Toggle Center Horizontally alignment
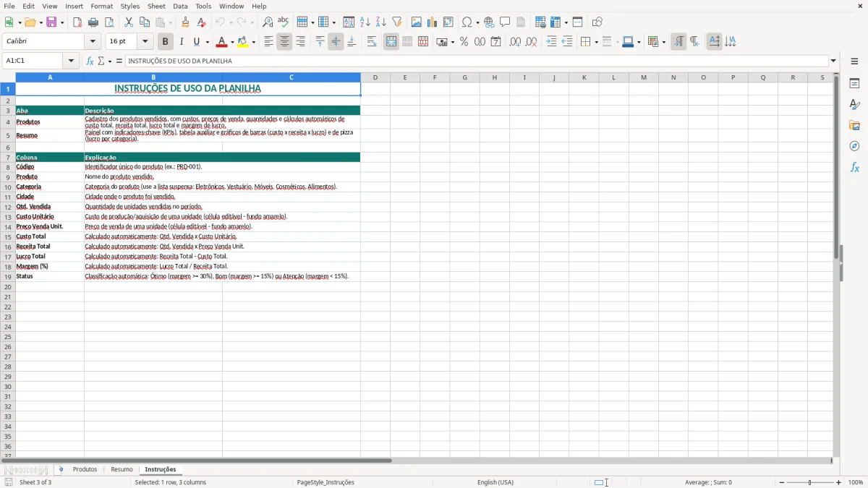The width and height of the screenshot is (868, 488). point(284,42)
